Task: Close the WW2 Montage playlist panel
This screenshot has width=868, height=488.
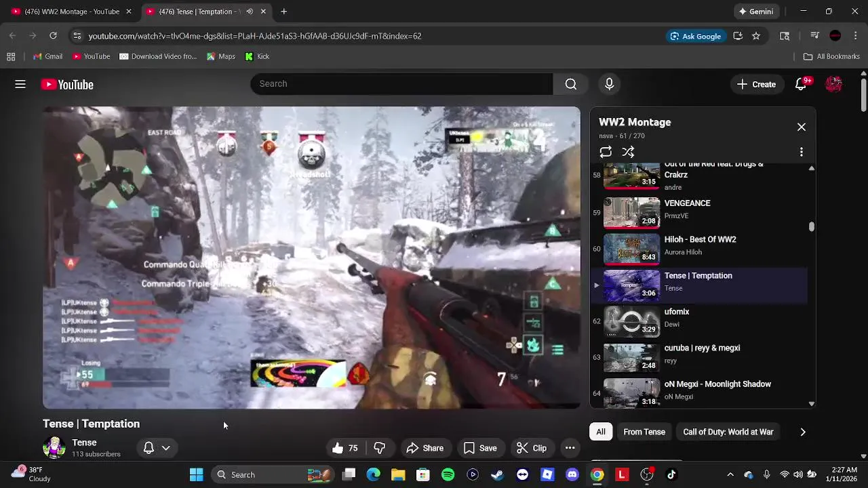Action: pos(801,127)
